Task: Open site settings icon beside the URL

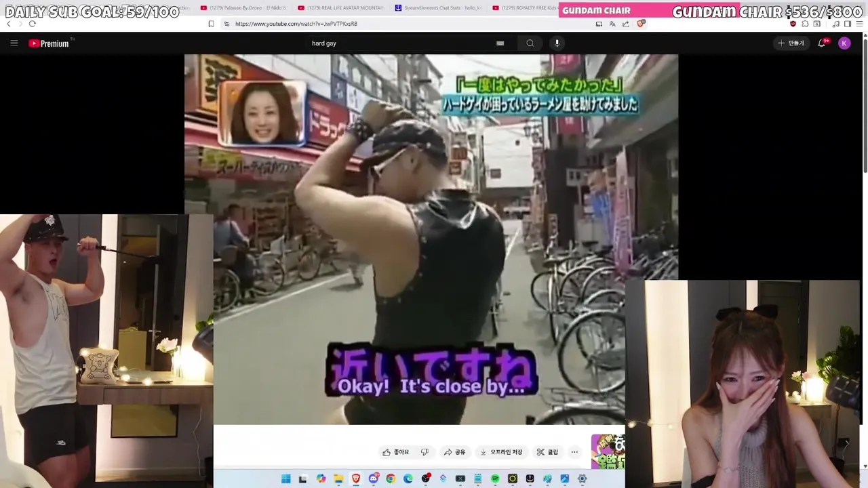Action: click(226, 24)
